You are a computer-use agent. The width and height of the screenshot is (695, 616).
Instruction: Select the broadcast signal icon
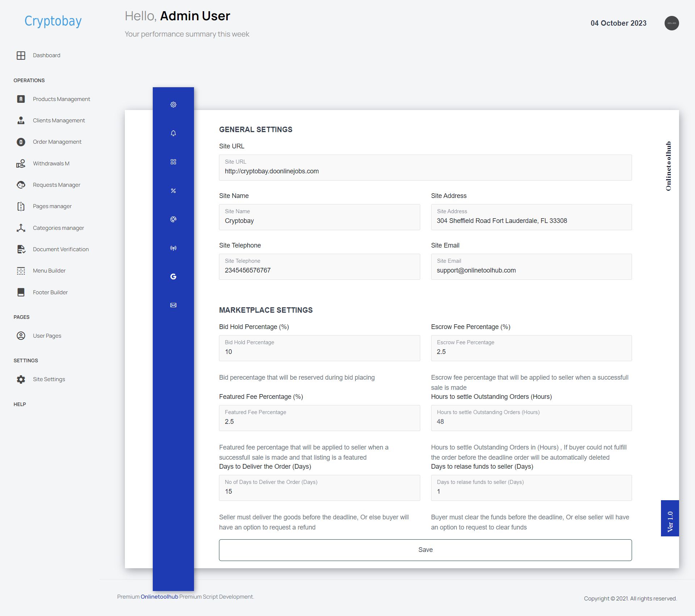(173, 248)
